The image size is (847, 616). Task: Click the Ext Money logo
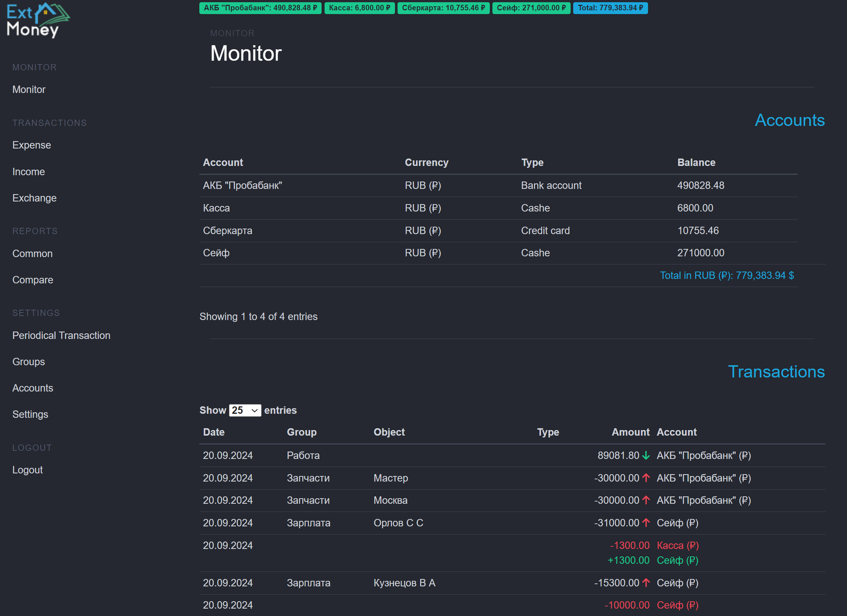38,21
